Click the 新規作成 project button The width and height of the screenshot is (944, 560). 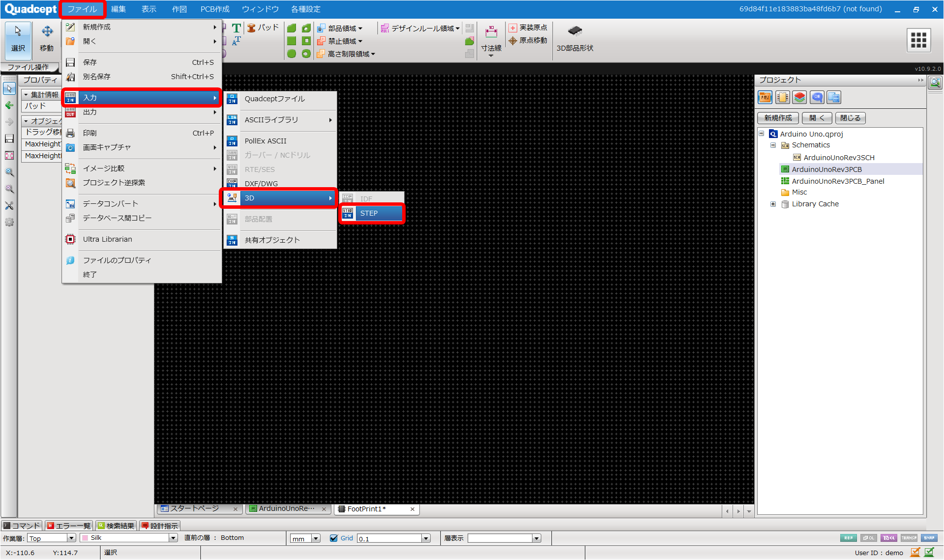click(x=778, y=118)
